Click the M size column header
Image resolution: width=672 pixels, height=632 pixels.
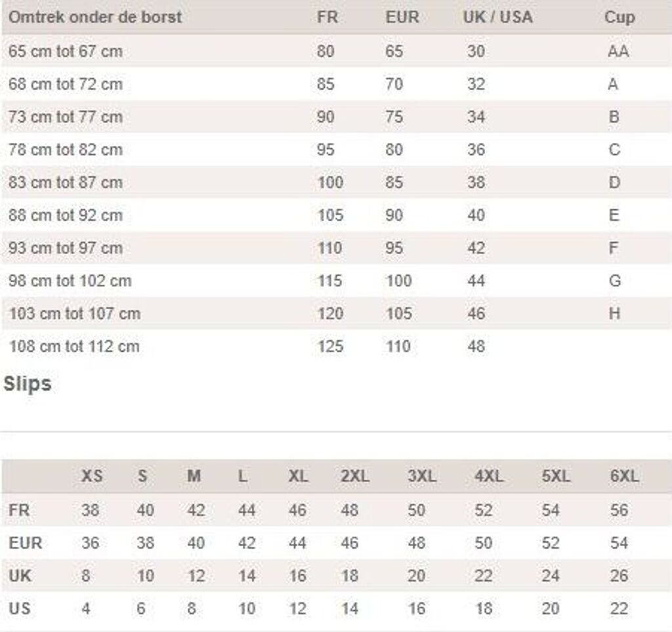pos(194,476)
